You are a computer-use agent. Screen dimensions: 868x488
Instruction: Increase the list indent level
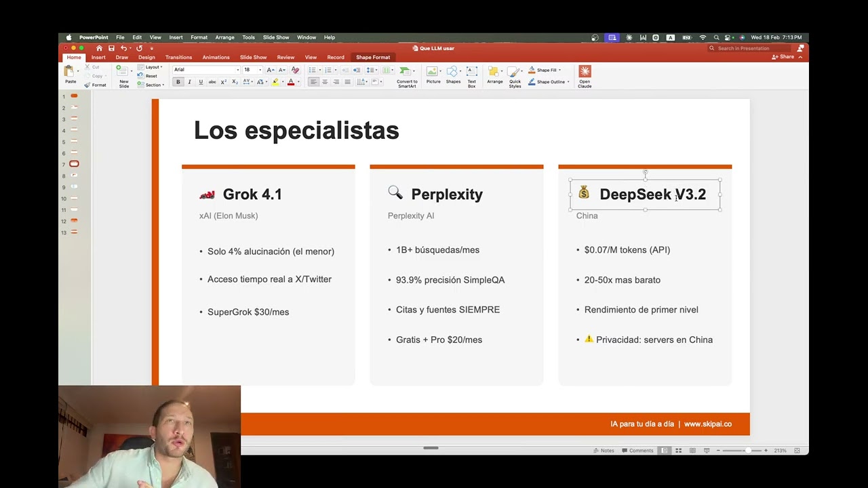tap(357, 70)
